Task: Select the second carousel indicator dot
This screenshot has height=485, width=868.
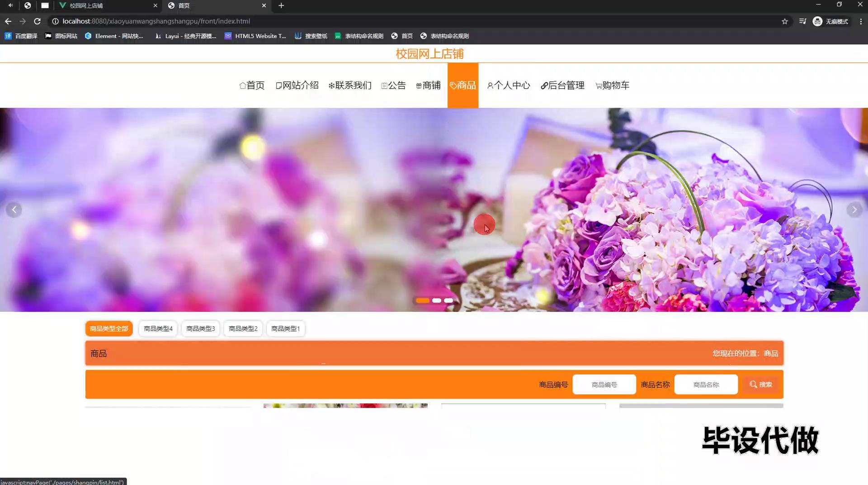Action: pos(437,300)
